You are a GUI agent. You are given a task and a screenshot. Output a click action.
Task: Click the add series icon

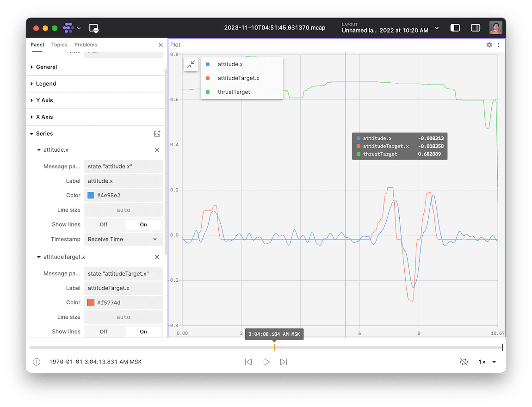coord(157,134)
